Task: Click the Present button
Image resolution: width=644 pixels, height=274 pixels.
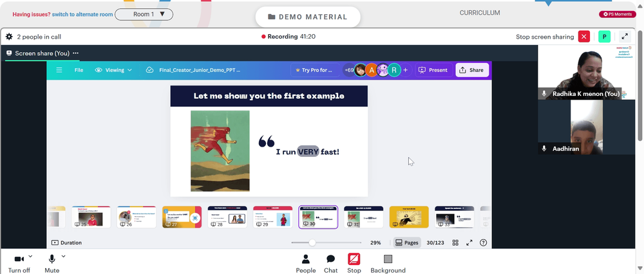Action: (x=433, y=70)
